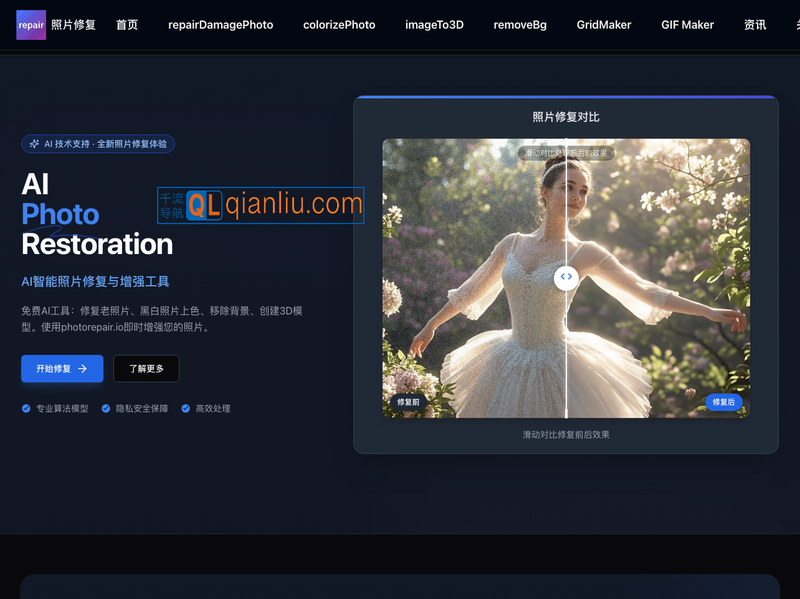Open the imageTo3D tool page
The image size is (800, 599).
click(435, 25)
